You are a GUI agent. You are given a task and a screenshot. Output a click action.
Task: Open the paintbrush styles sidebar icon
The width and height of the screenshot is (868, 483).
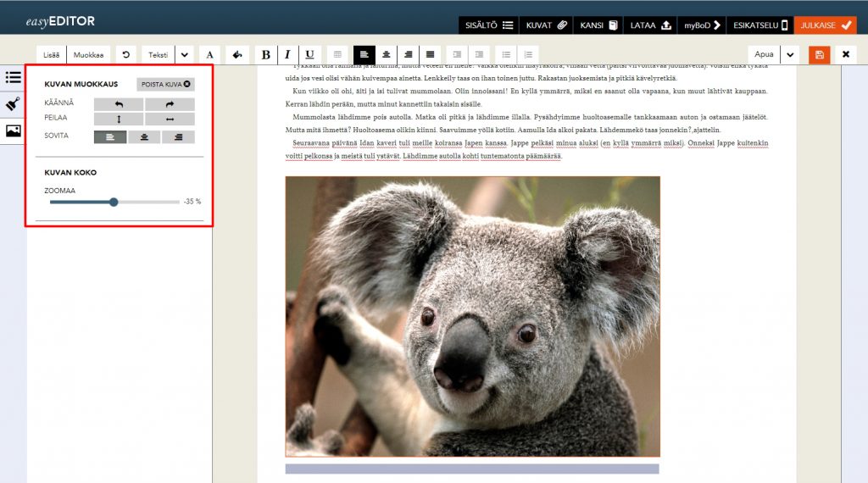(13, 104)
